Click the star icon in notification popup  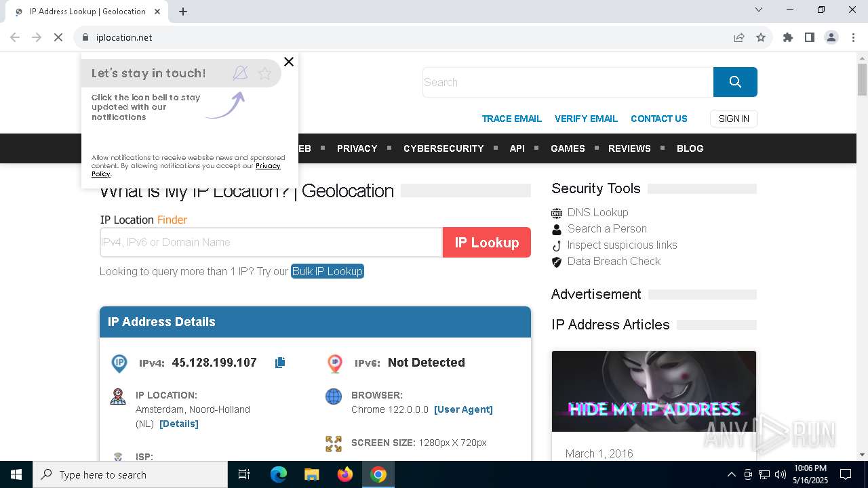[x=265, y=73]
